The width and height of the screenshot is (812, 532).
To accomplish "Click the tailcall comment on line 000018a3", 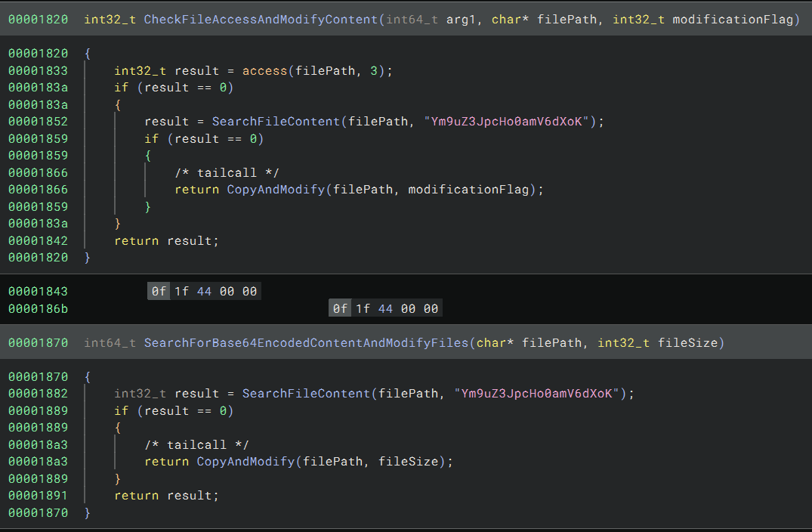I will [197, 445].
